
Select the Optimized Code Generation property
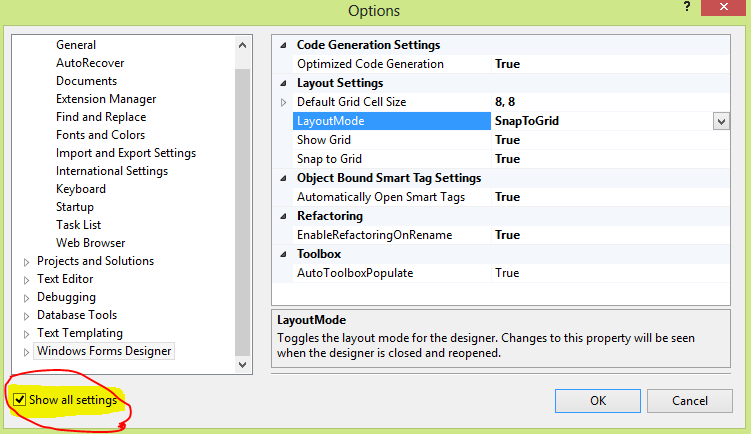[370, 64]
